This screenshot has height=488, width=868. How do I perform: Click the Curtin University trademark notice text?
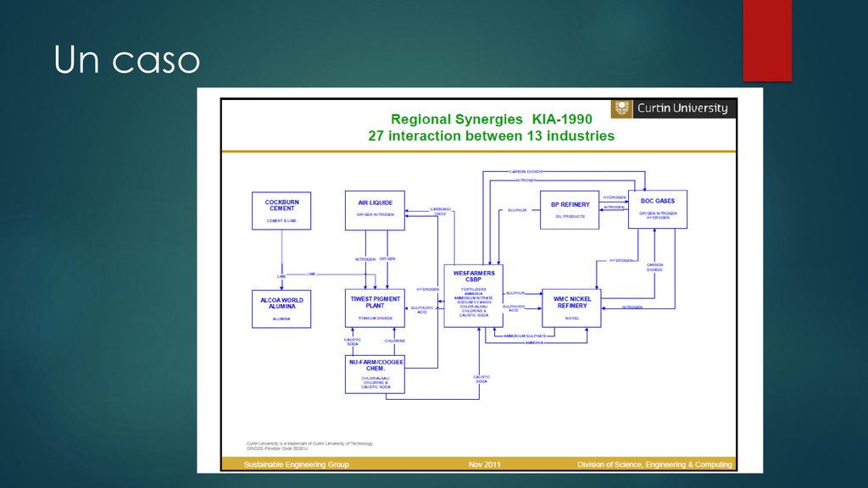[309, 446]
